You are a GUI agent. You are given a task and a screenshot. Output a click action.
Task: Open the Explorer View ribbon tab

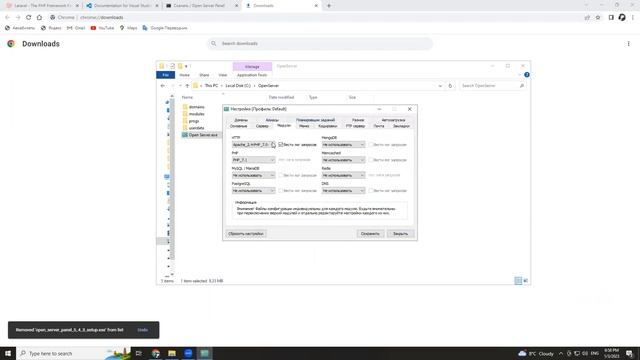(x=222, y=75)
